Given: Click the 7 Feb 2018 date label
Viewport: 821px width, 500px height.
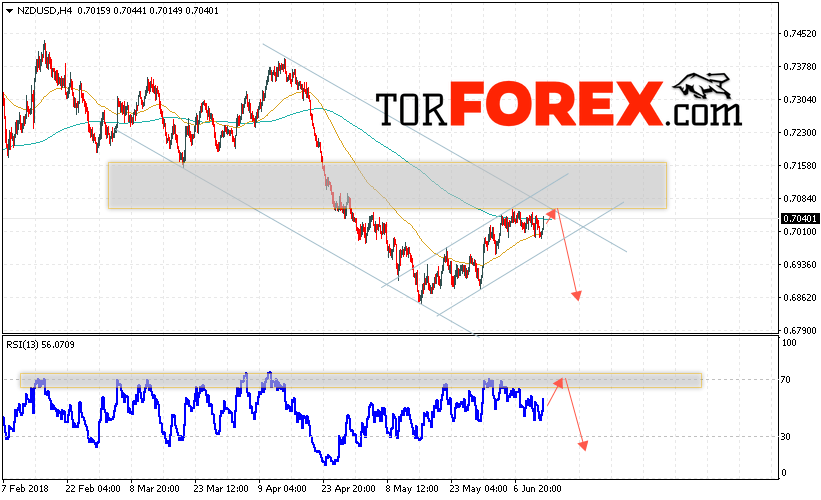Looking at the screenshot, I should click(25, 488).
